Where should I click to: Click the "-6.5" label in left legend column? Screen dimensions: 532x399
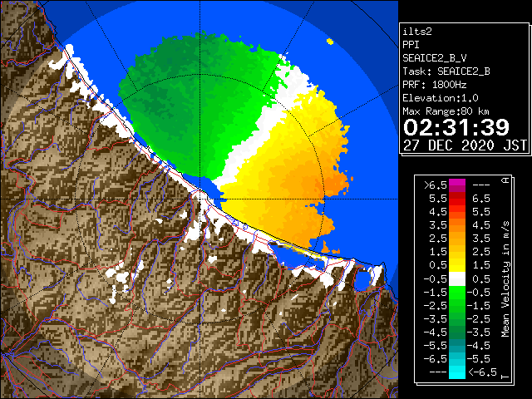[436, 358]
